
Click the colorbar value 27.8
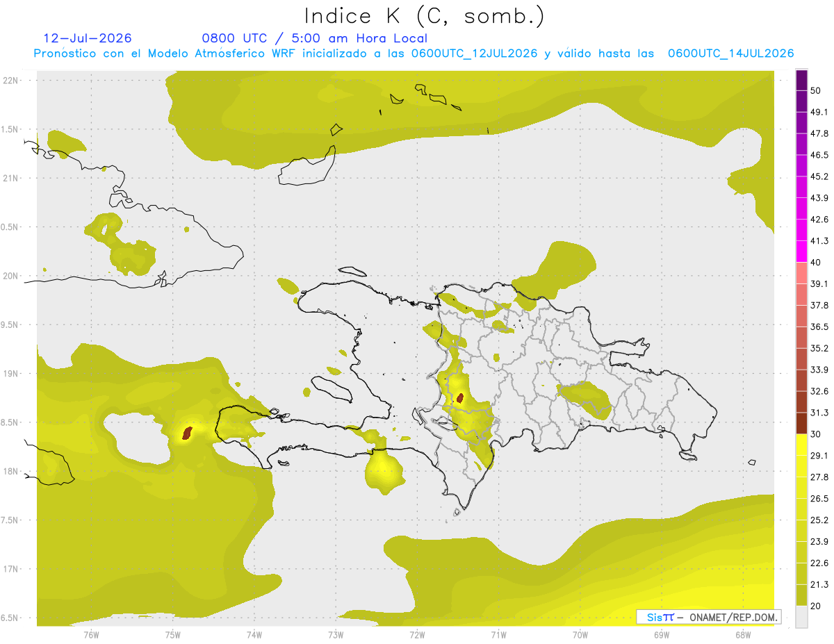pyautogui.click(x=819, y=477)
